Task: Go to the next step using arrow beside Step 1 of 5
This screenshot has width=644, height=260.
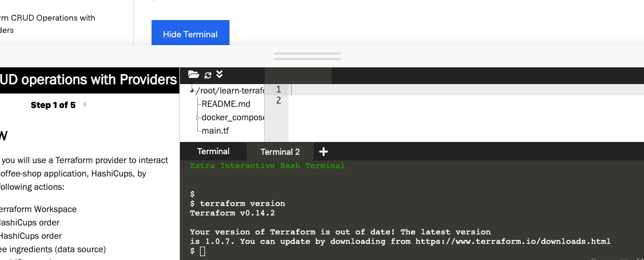Action: tap(85, 104)
